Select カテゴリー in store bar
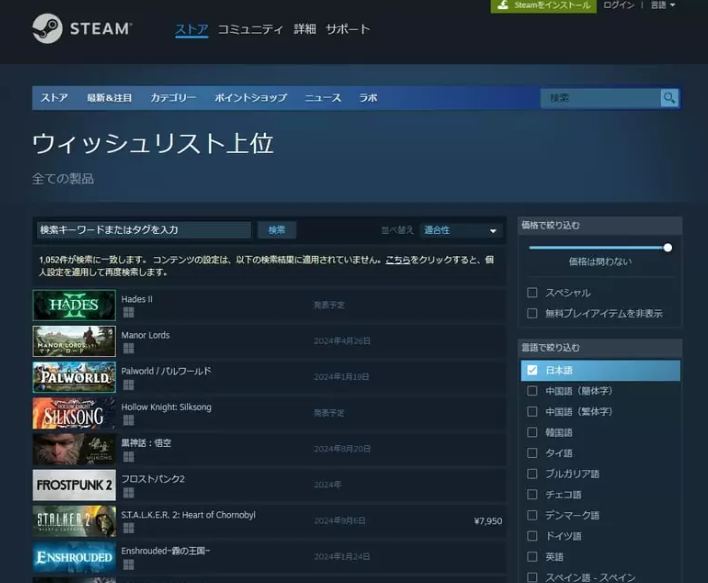The height and width of the screenshot is (583, 708). 173,98
